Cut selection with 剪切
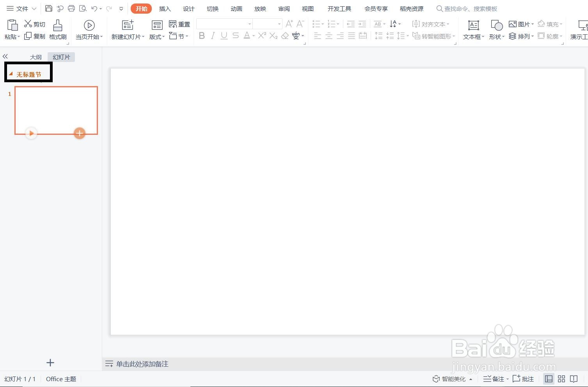The image size is (588, 387). (35, 24)
